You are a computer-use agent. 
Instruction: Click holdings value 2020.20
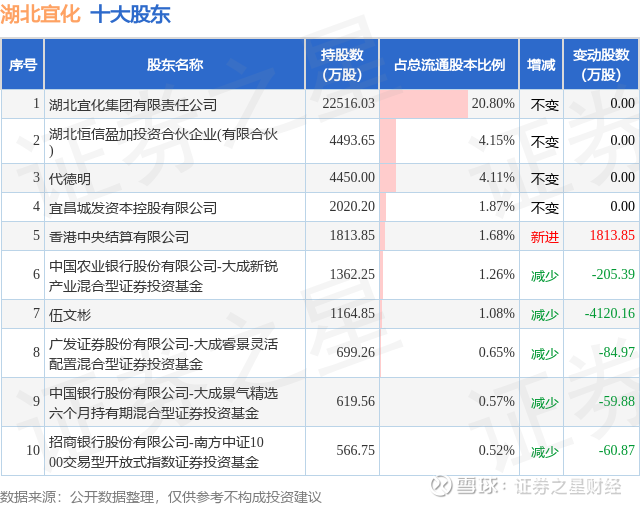pos(352,206)
